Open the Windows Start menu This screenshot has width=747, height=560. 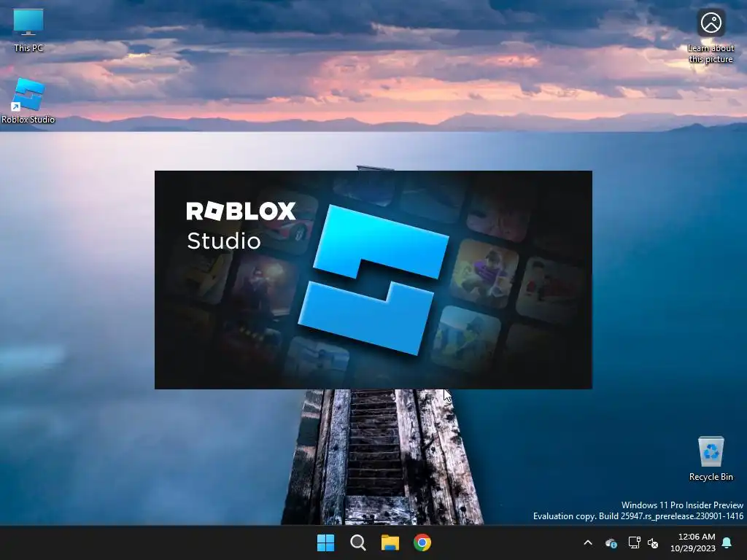pyautogui.click(x=326, y=542)
